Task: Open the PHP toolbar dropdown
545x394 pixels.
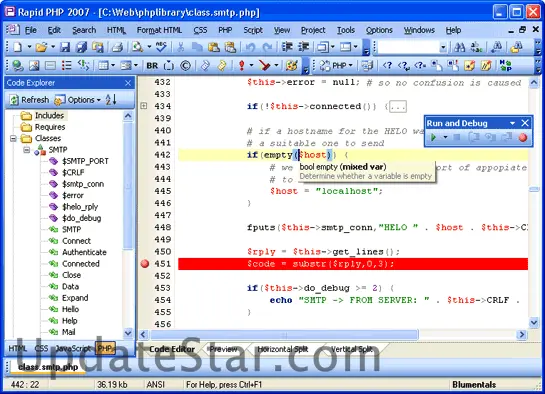Action: click(x=350, y=65)
